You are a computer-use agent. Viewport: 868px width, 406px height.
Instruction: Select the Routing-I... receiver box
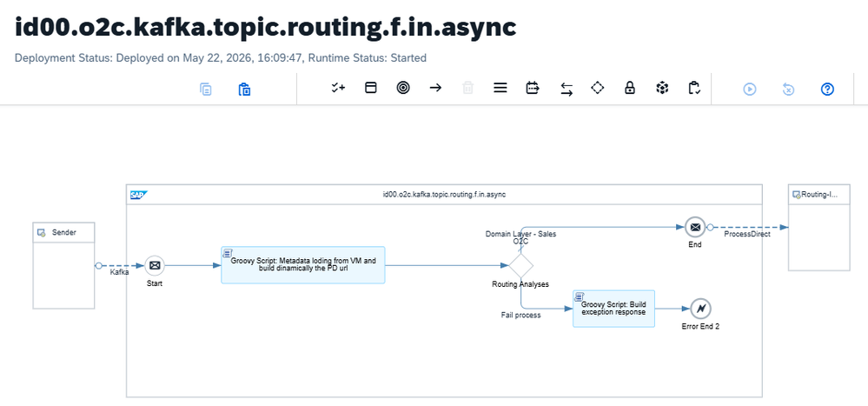(x=818, y=228)
